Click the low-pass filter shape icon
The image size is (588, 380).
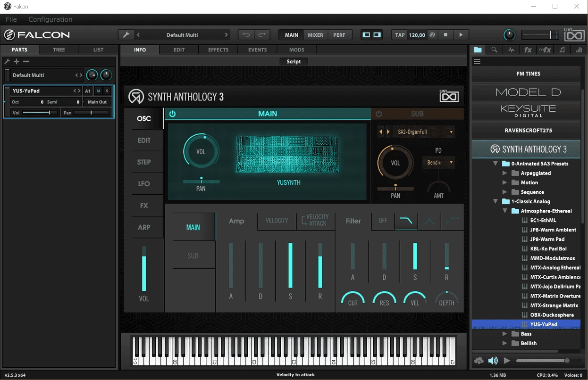click(x=406, y=221)
